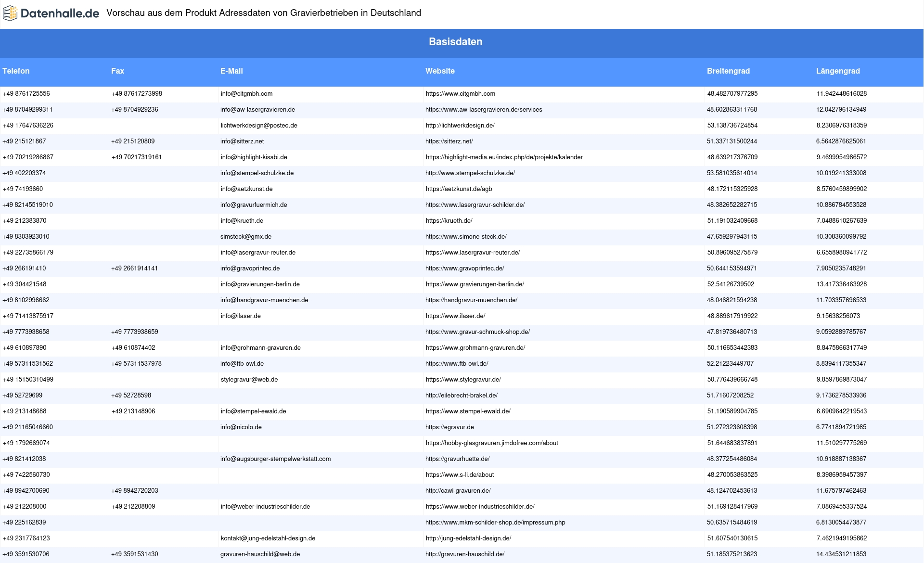Open the aw-lasergravieren.de/services link
924x563 pixels.
click(x=484, y=110)
